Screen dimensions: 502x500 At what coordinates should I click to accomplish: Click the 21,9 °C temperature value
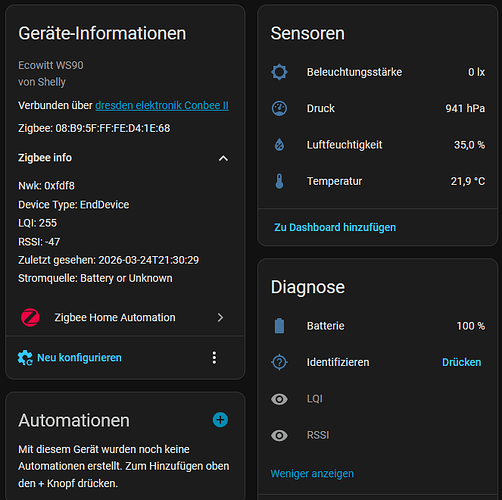coord(468,181)
